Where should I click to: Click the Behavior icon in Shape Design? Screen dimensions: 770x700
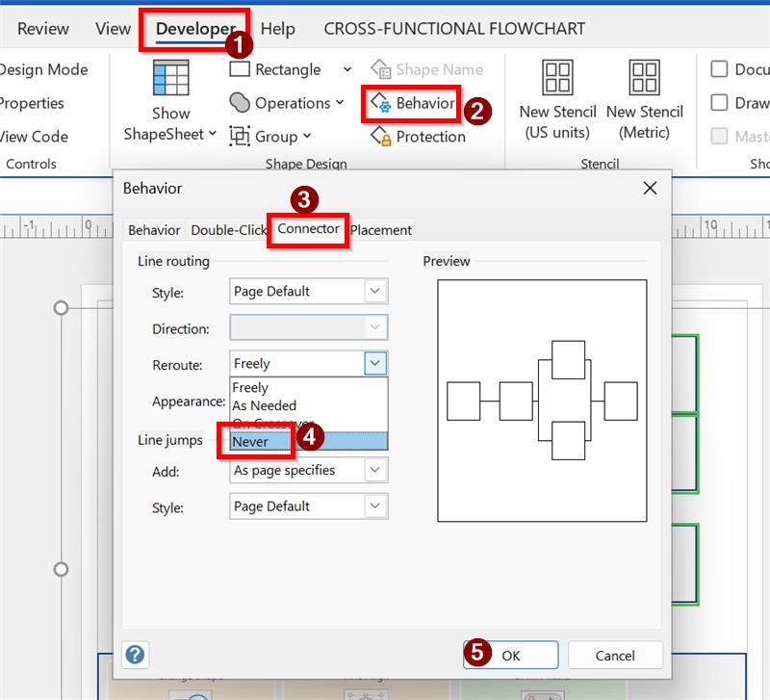click(x=381, y=103)
